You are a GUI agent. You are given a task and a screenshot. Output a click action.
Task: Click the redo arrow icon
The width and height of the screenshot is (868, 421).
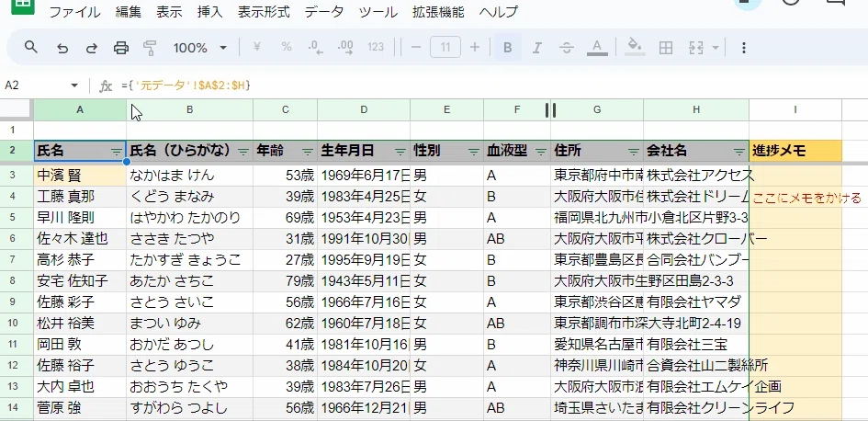tap(91, 48)
